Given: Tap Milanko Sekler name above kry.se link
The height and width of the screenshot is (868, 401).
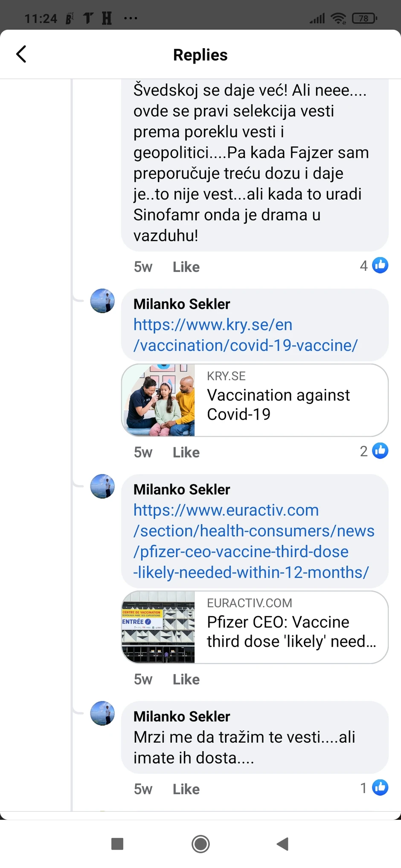Looking at the screenshot, I should click(182, 304).
